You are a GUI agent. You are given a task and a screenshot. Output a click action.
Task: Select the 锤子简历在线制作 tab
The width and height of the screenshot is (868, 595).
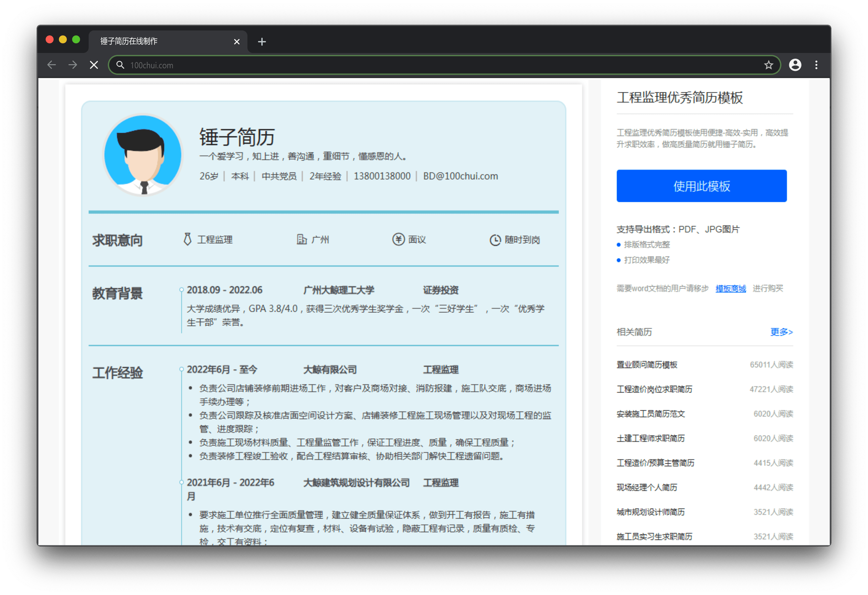(168, 41)
